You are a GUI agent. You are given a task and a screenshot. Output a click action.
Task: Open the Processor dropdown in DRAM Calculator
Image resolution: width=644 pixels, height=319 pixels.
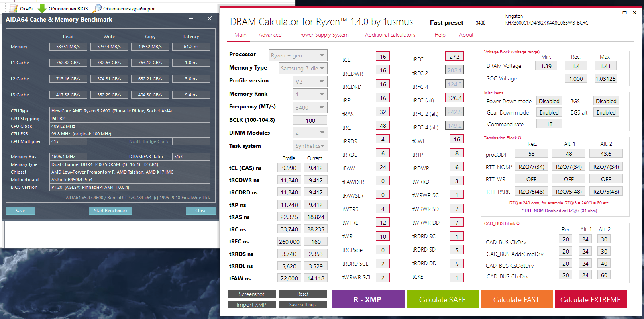(x=298, y=55)
